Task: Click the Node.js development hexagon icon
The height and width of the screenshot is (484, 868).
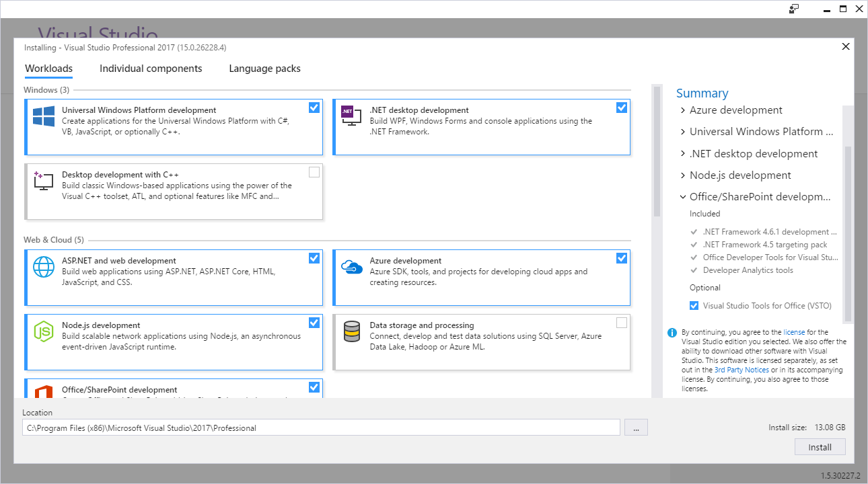Action: [x=44, y=331]
